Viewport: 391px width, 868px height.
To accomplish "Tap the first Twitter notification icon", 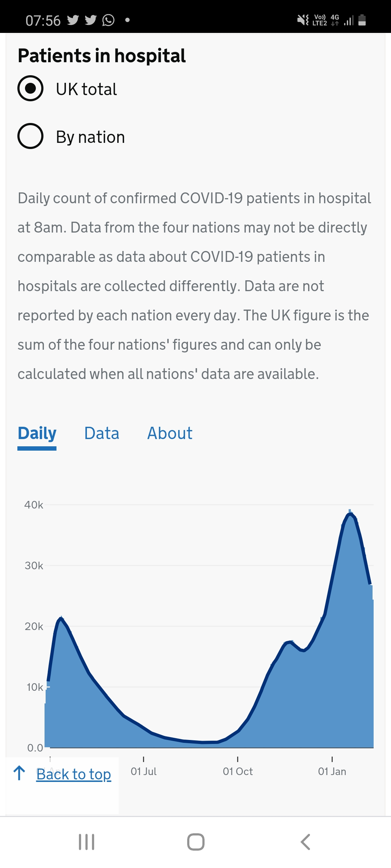I will click(73, 20).
